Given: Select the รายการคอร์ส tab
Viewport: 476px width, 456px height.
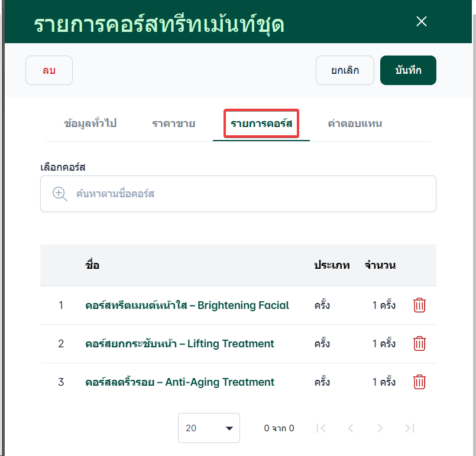Looking at the screenshot, I should pos(261,124).
